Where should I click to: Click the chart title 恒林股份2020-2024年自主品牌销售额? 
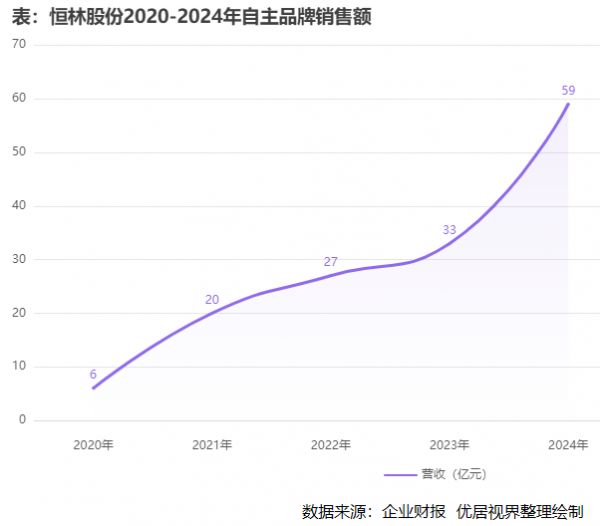pyautogui.click(x=210, y=17)
